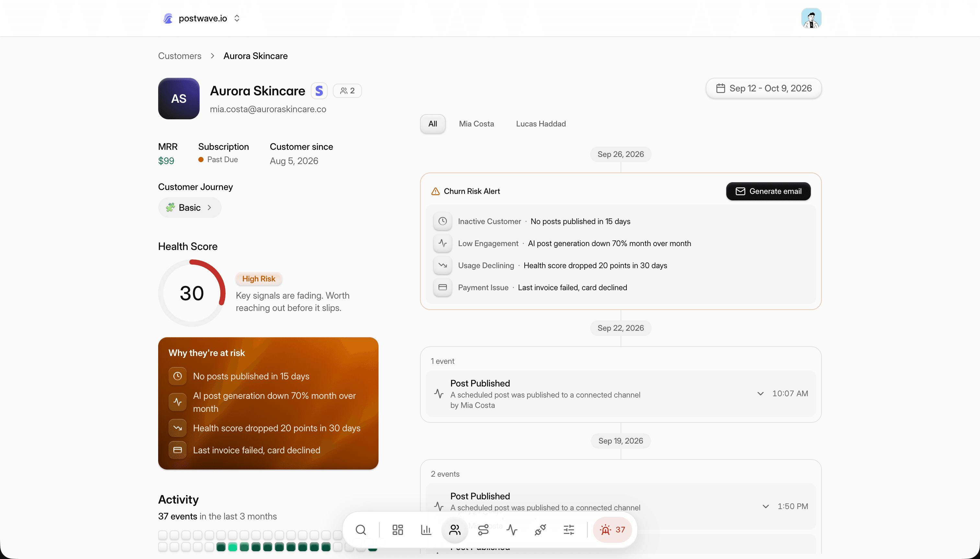The image size is (980, 559).
Task: Click the clock icon next to Inactive Customer
Action: 442,221
